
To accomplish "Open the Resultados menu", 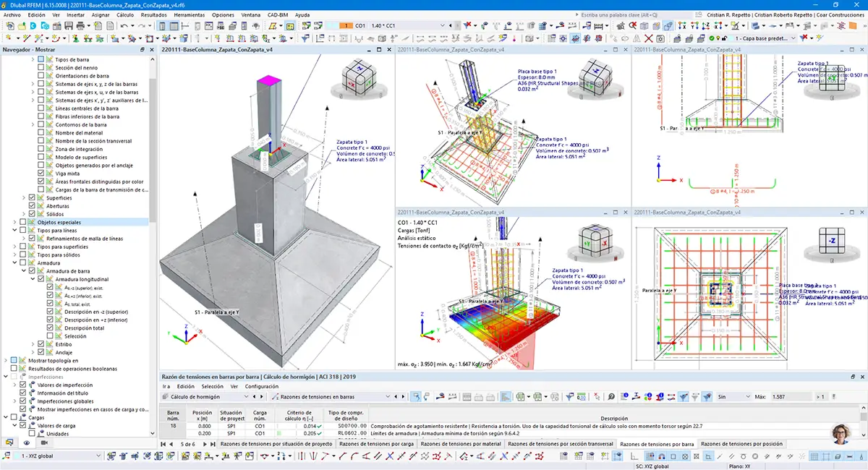I will tap(153, 14).
